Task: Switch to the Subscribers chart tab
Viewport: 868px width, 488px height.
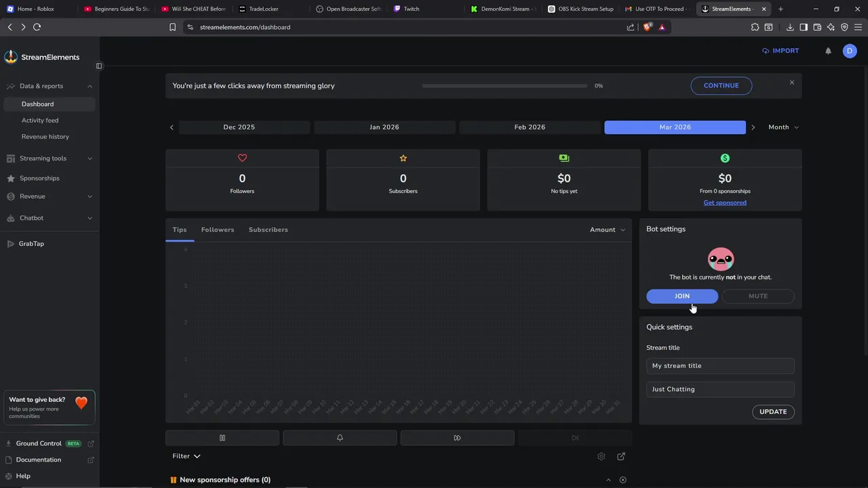Action: point(269,230)
